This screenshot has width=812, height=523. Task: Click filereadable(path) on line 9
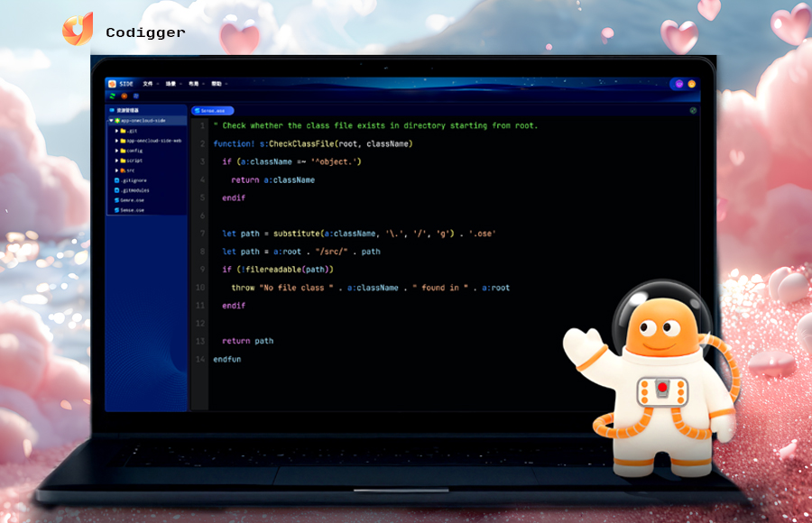click(x=289, y=270)
